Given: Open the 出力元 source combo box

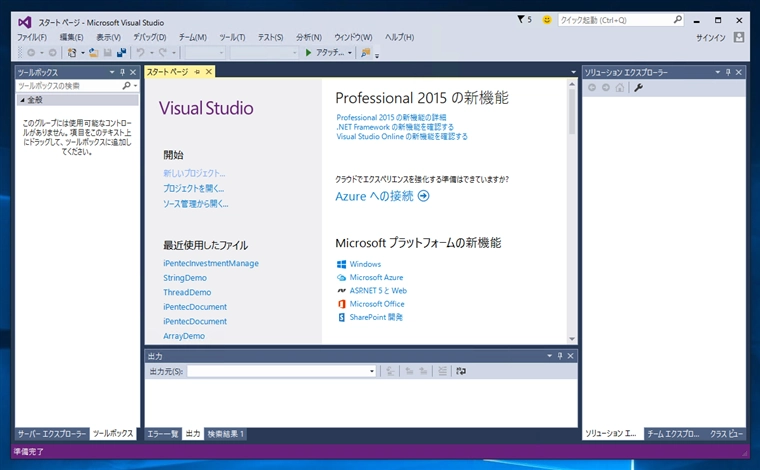Looking at the screenshot, I should (282, 371).
